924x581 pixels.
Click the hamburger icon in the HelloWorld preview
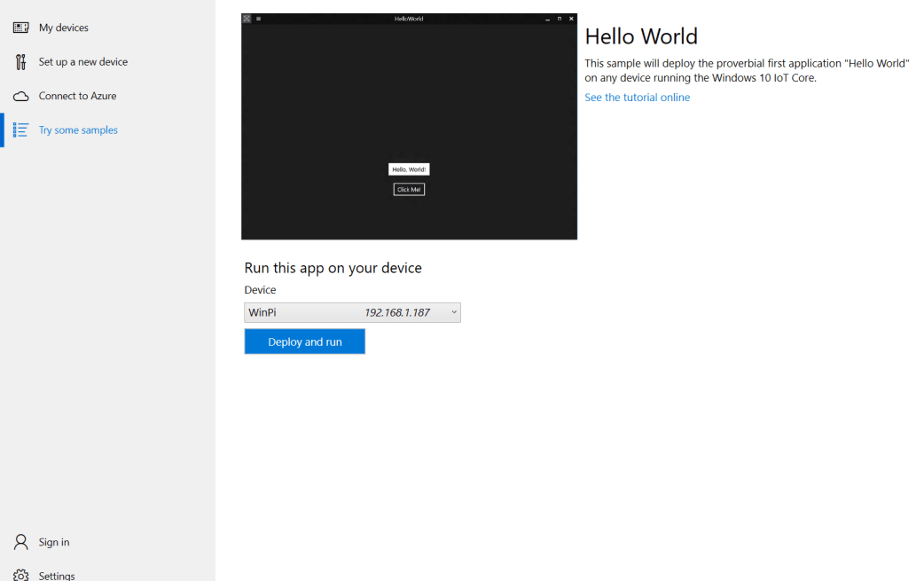pyautogui.click(x=259, y=17)
